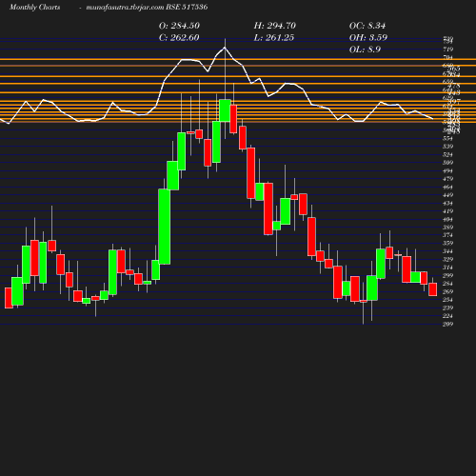
Task: Click the 704 price axis label
Action: 447,57
